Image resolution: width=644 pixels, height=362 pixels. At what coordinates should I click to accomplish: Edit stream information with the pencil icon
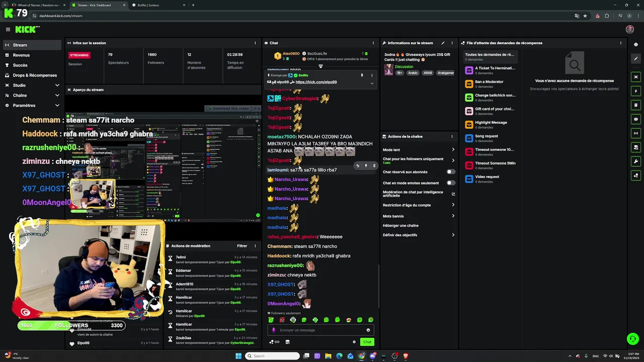click(443, 43)
